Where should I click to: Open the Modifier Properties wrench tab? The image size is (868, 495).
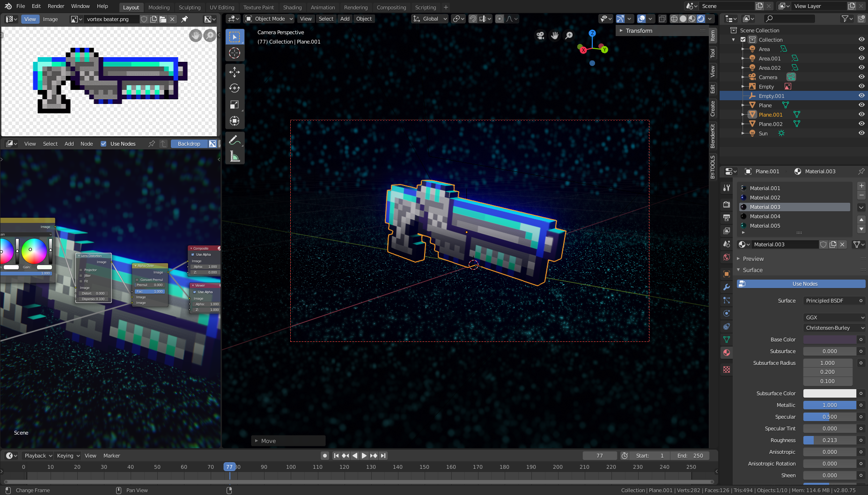pos(727,287)
